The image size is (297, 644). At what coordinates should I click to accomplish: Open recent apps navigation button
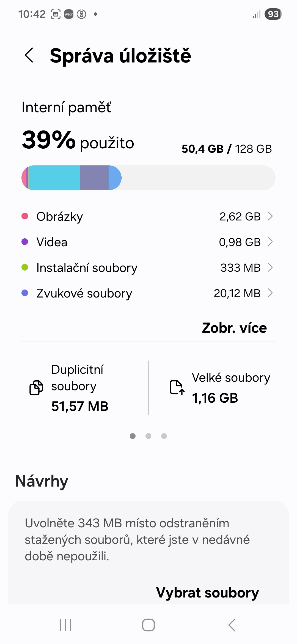click(x=65, y=625)
